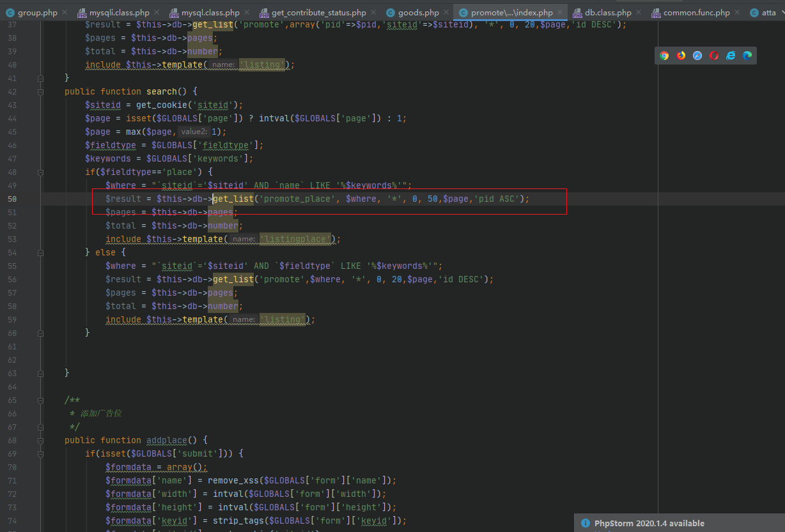The image size is (785, 532).
Task: Collapse the addplace() function fold marker
Action: coord(41,440)
